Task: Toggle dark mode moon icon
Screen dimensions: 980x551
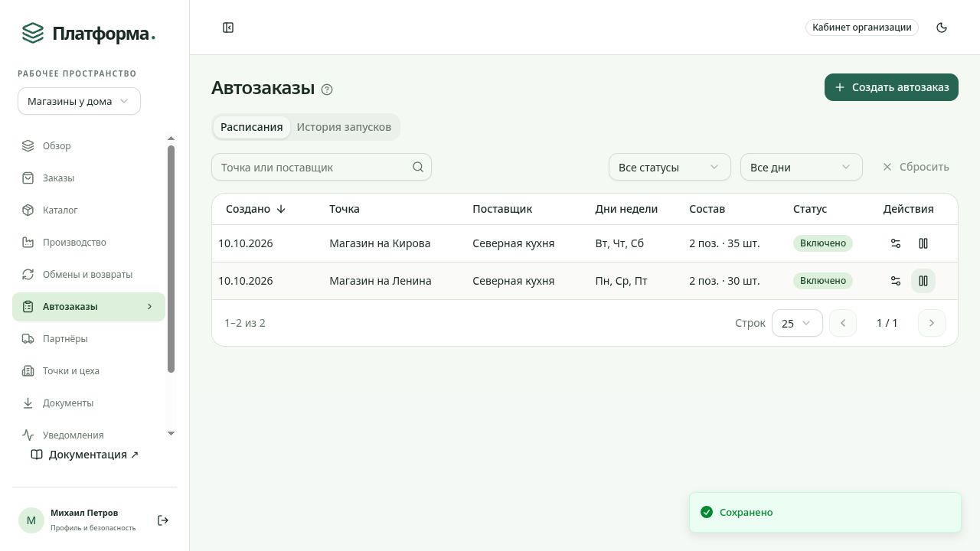Action: point(942,28)
